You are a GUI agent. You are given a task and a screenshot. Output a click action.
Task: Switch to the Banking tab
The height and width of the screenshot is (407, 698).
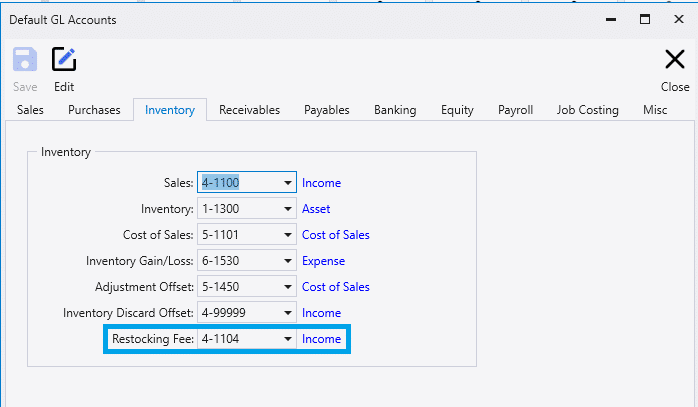(395, 110)
